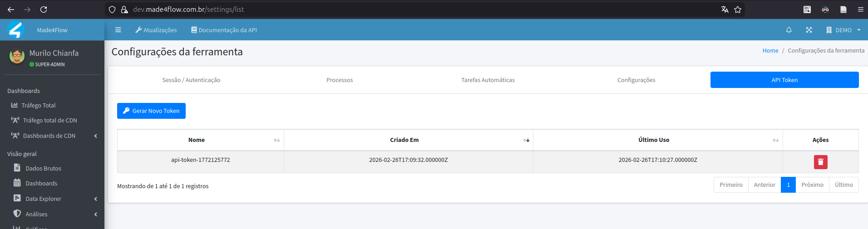Click Data Explorer sidebar icon
This screenshot has width=868, height=229.
point(17,198)
